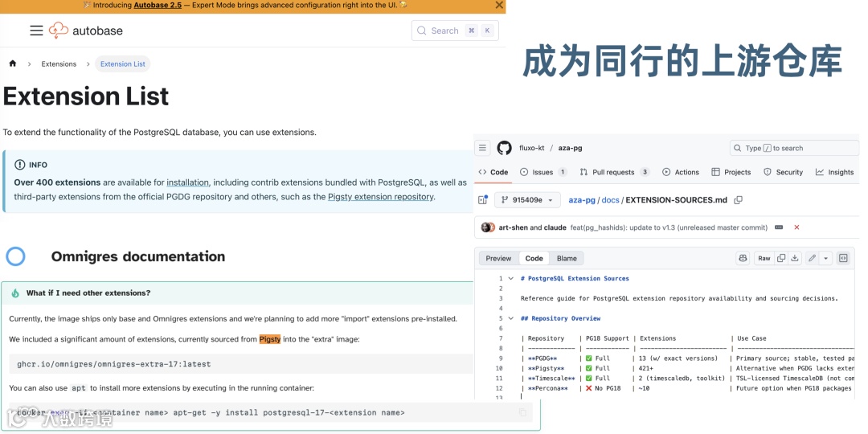Click the 'ghcr.io/omnigres/omnigres-extra-17:latest' code line

(114, 364)
